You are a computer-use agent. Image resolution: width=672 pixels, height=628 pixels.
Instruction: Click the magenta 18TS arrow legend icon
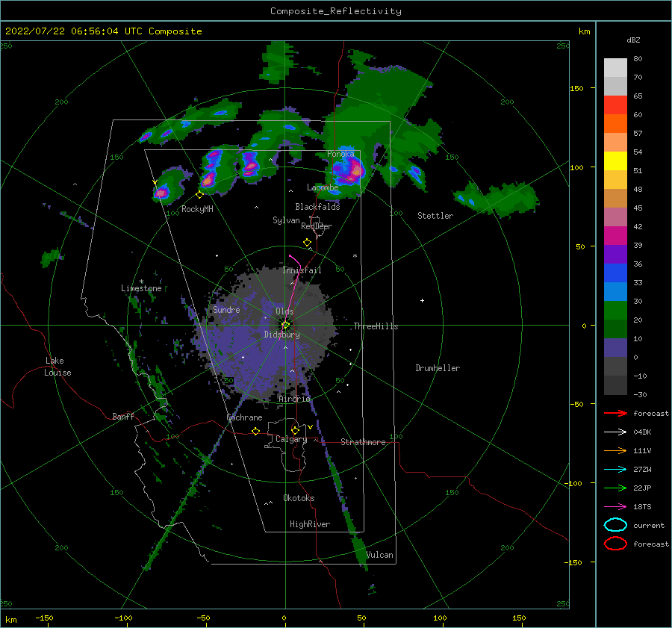pos(615,507)
